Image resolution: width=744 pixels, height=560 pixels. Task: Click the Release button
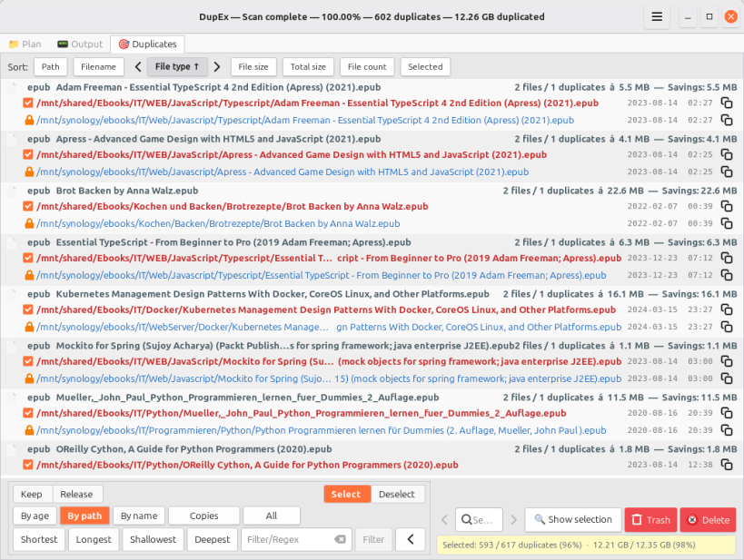click(76, 494)
